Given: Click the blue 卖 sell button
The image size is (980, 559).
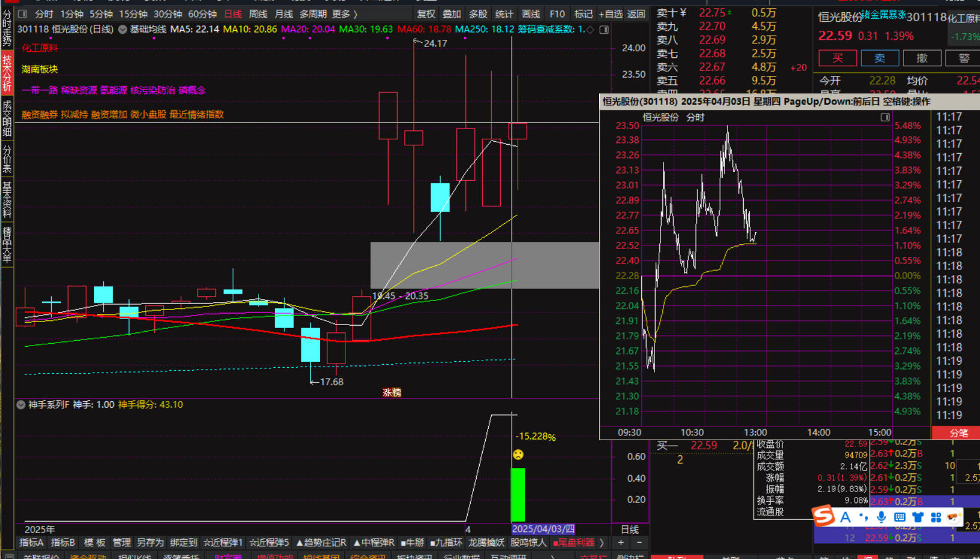Looking at the screenshot, I should pos(879,58).
